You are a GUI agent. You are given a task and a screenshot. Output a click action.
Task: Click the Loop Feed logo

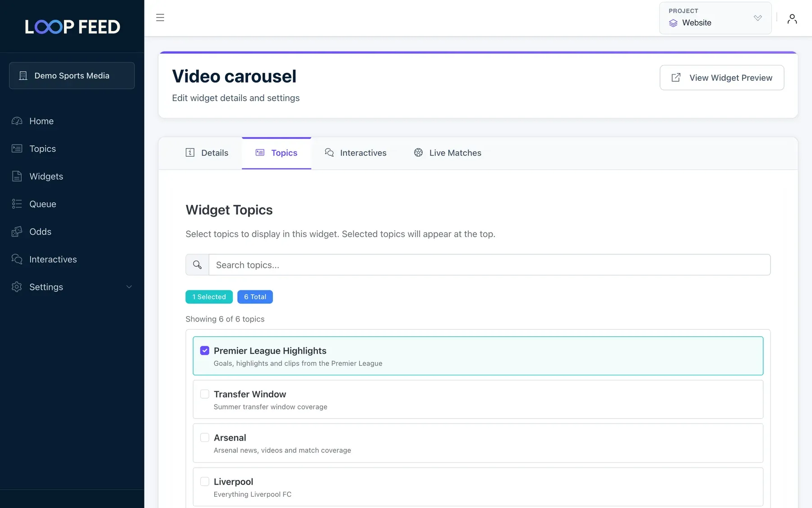[72, 27]
